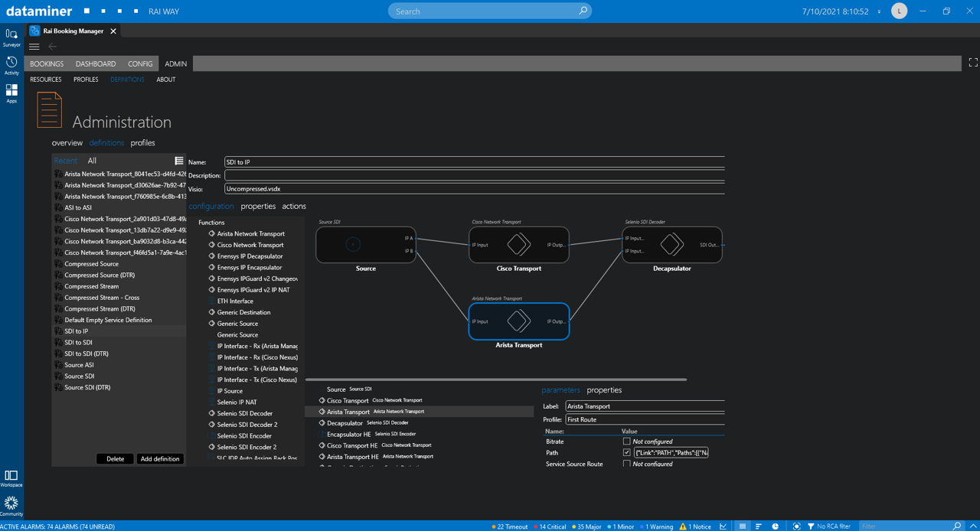Click the search magnifier icon in top bar
The height and width of the screenshot is (531, 980).
pos(583,11)
